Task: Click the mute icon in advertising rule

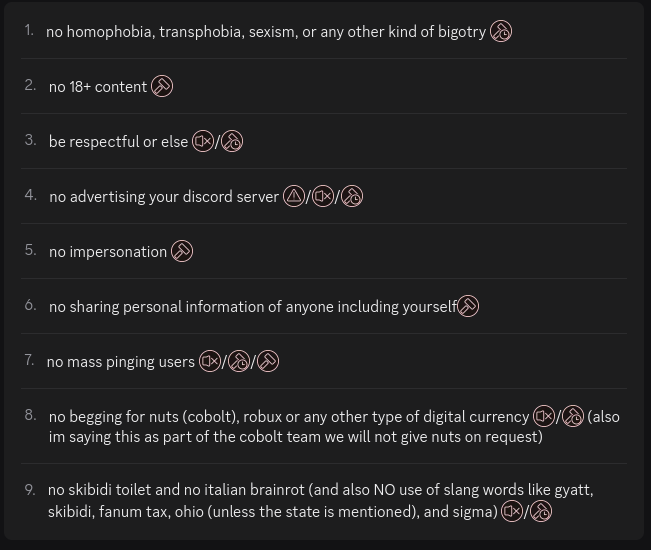Action: tap(323, 196)
